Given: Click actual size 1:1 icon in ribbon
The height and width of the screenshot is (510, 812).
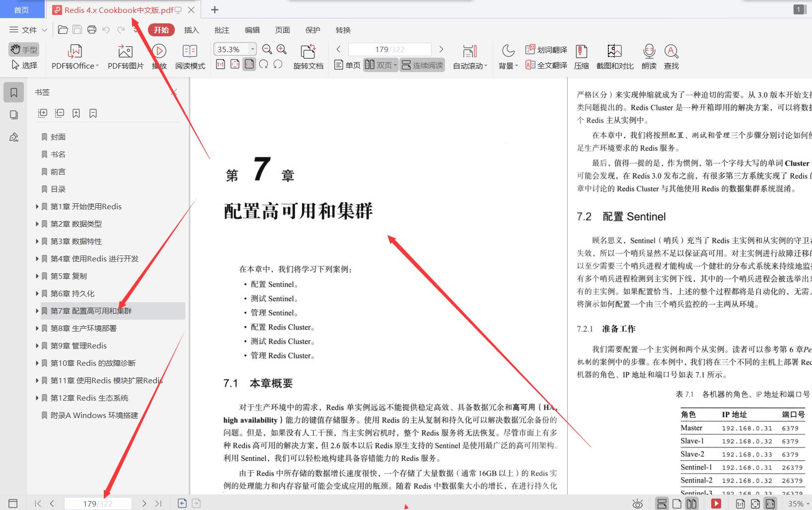Looking at the screenshot, I should point(221,64).
